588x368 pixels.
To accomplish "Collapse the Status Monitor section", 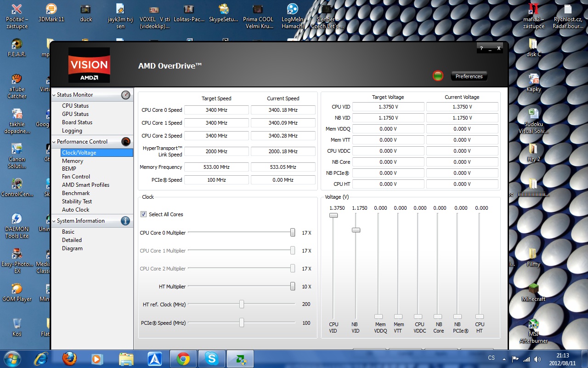I will pos(54,95).
